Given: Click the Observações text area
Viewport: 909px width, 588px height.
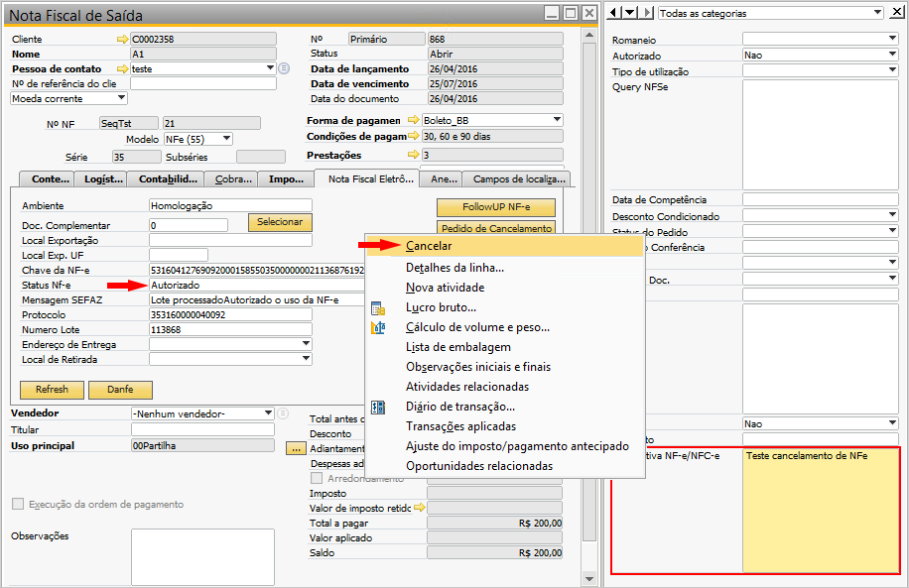Looking at the screenshot, I should coord(202,556).
